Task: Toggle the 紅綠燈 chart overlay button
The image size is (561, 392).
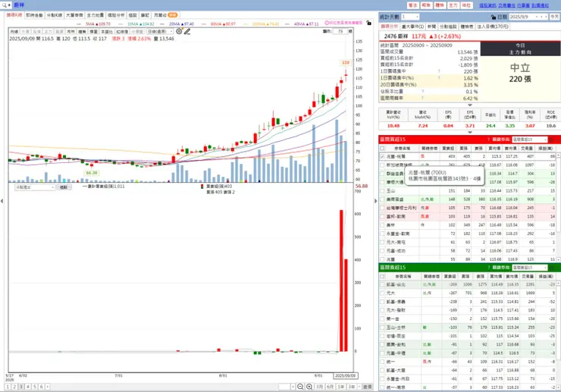Action: [121, 32]
